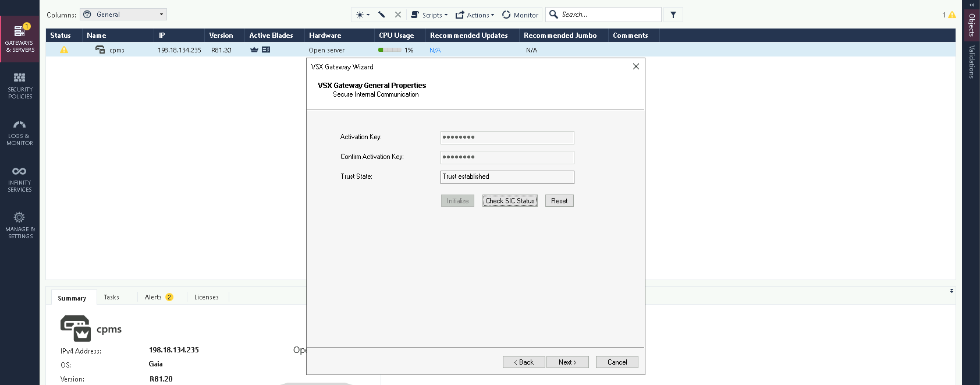
Task: Click the yellow warning icon top right
Action: tap(952, 15)
